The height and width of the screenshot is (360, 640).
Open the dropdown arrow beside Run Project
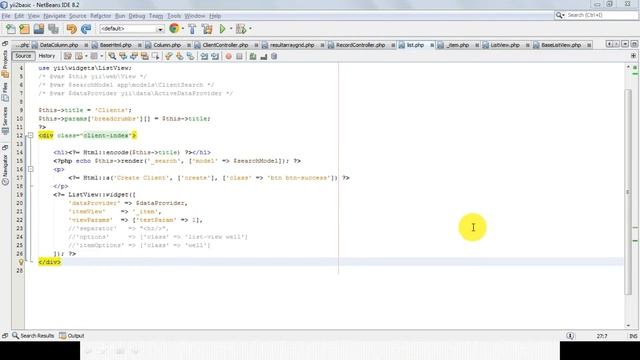click(x=231, y=29)
